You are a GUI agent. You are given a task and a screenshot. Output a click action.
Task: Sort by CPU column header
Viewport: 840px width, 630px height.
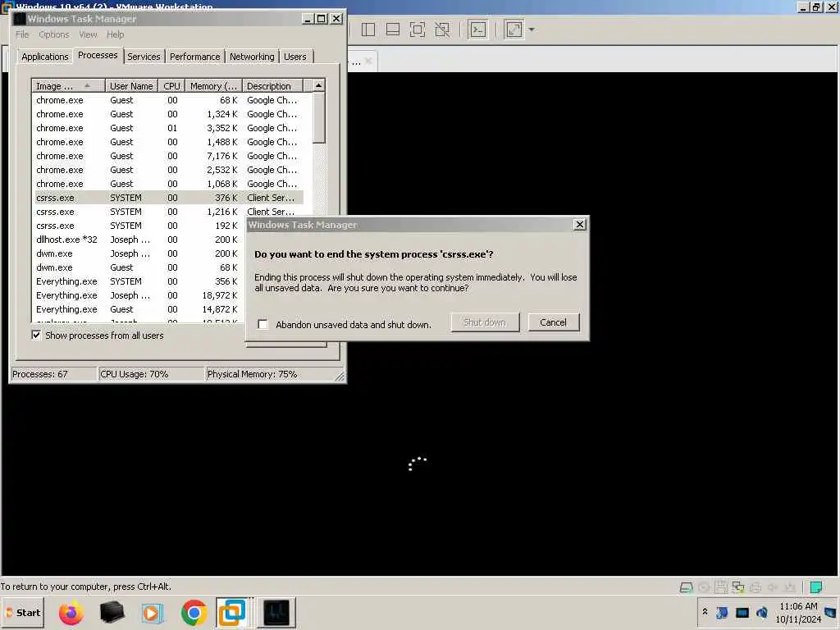click(x=172, y=85)
